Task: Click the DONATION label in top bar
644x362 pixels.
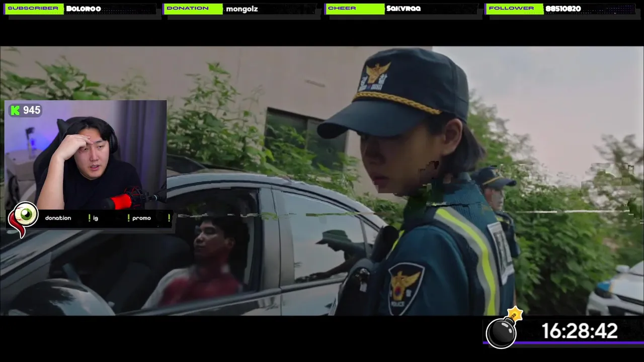Action: (x=193, y=9)
